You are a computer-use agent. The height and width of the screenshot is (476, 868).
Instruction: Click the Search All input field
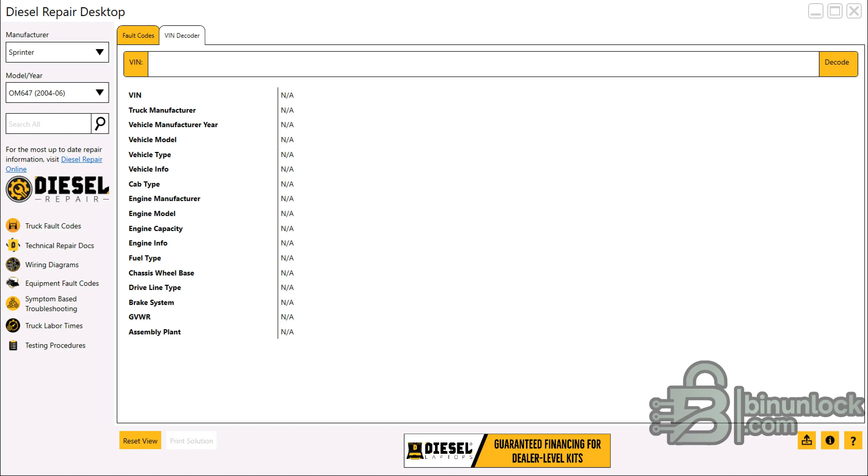(x=49, y=124)
